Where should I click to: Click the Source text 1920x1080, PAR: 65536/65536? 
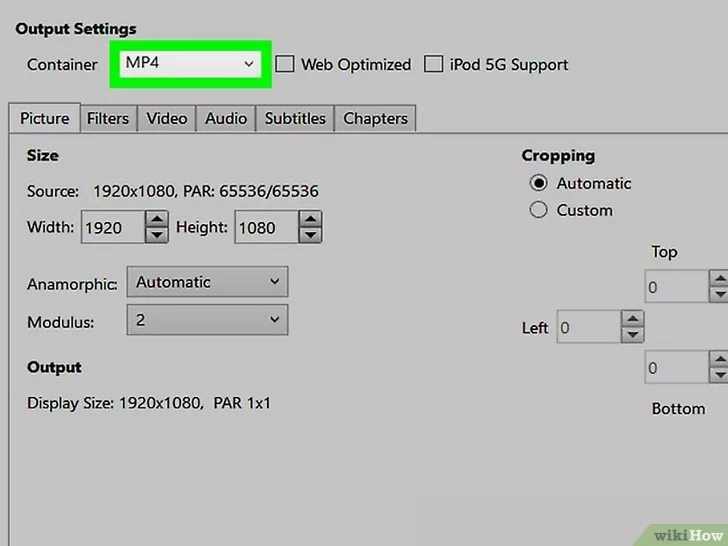pos(206,191)
